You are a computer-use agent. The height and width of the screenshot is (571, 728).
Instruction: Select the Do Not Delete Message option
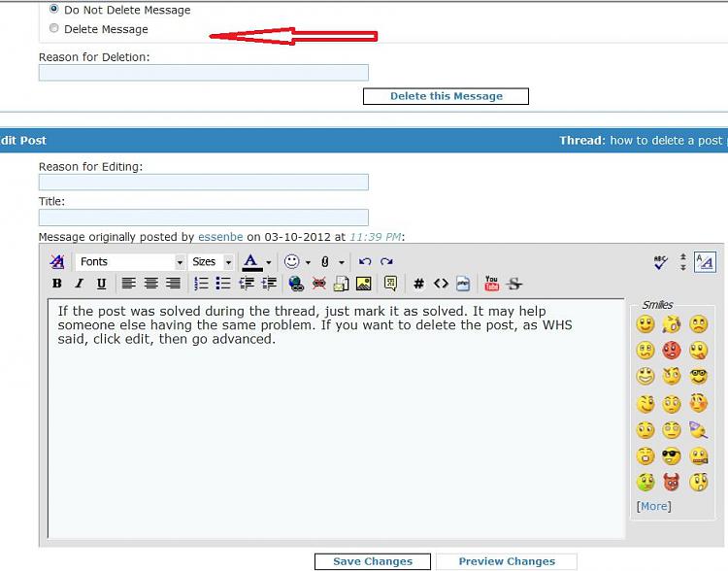click(53, 9)
